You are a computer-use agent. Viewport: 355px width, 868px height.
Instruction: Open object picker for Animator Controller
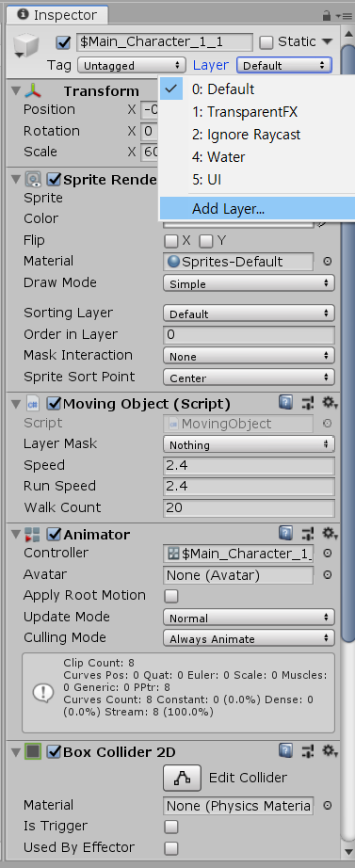click(x=328, y=554)
